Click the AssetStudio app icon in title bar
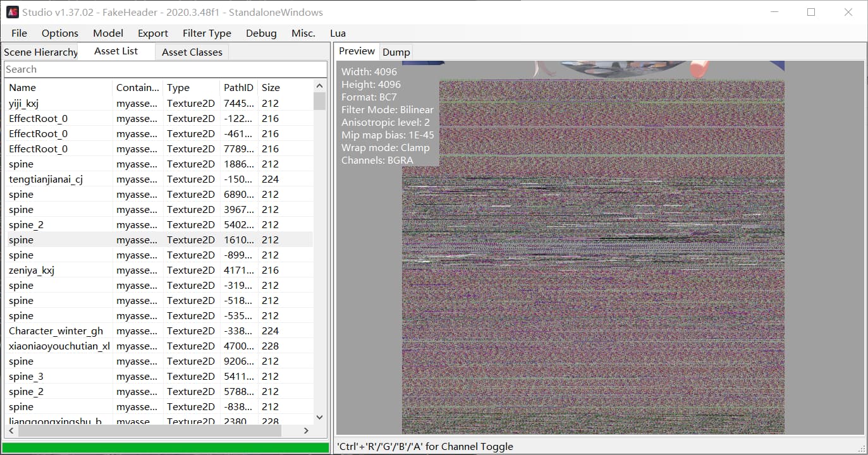868x455 pixels. (12, 12)
